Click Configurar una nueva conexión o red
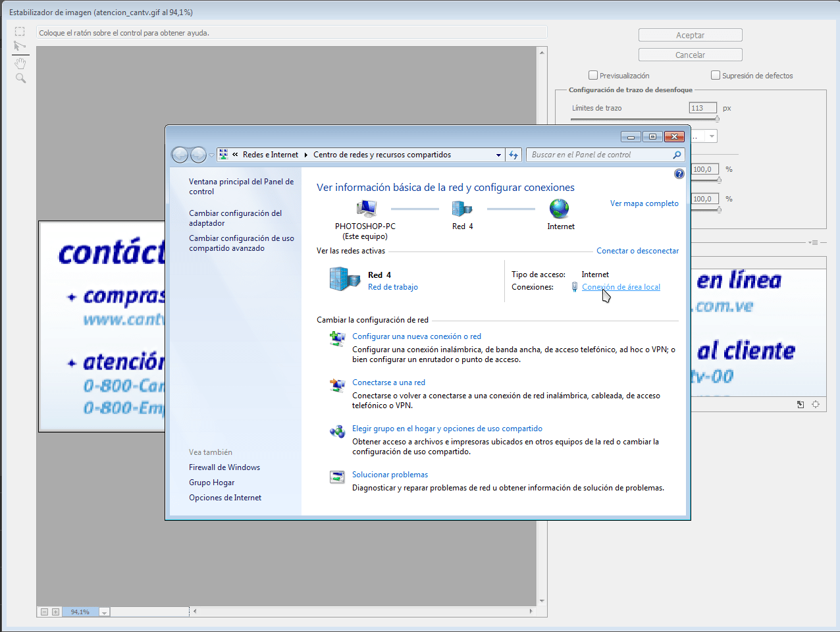The image size is (840, 632). (417, 336)
